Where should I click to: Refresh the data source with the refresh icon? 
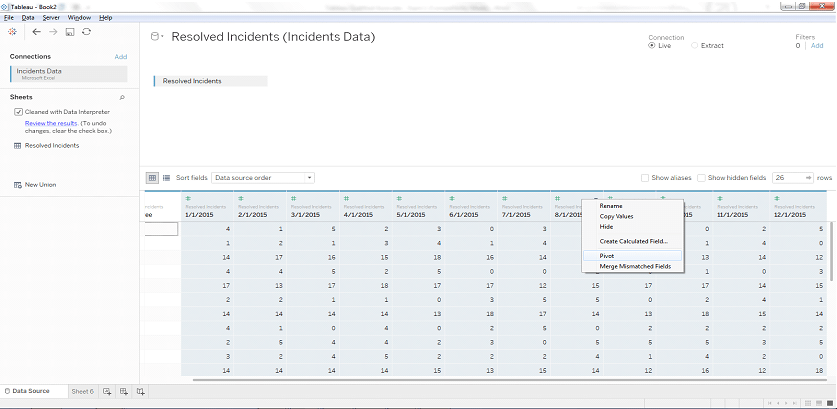(x=87, y=32)
